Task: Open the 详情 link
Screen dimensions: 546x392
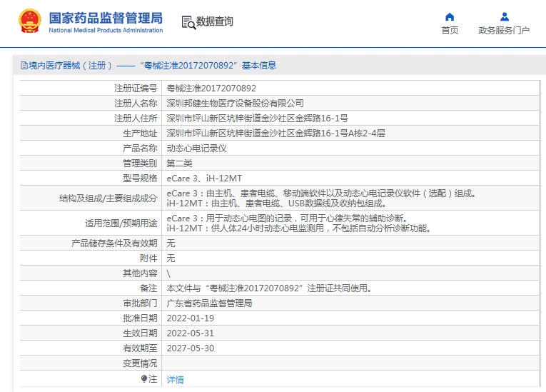Action: pos(175,379)
